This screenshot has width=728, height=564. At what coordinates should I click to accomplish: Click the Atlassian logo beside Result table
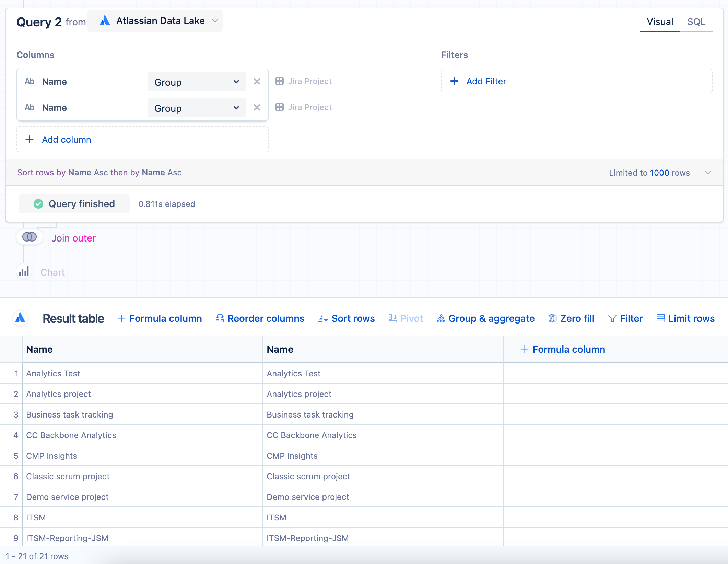(x=21, y=318)
